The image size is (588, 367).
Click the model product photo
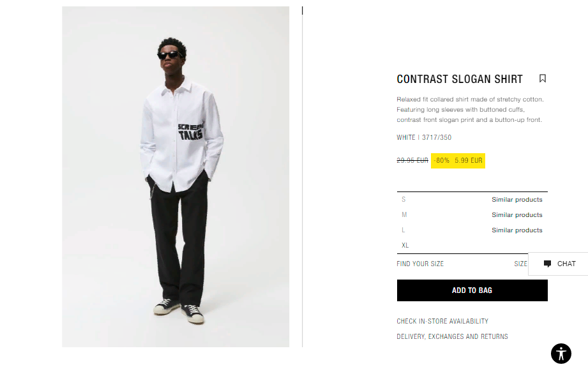point(176,177)
